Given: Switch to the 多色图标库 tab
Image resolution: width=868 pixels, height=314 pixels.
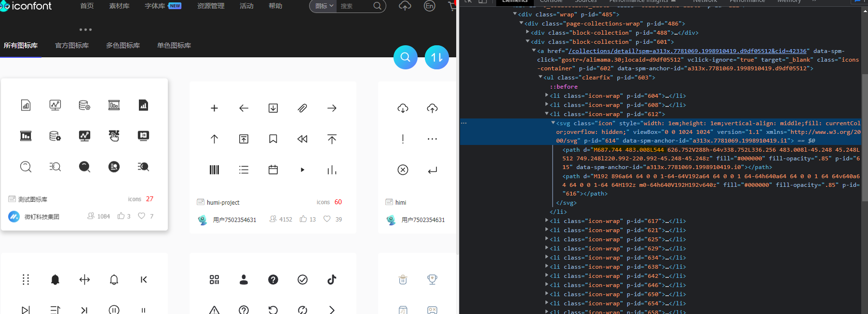Looking at the screenshot, I should pyautogui.click(x=123, y=45).
